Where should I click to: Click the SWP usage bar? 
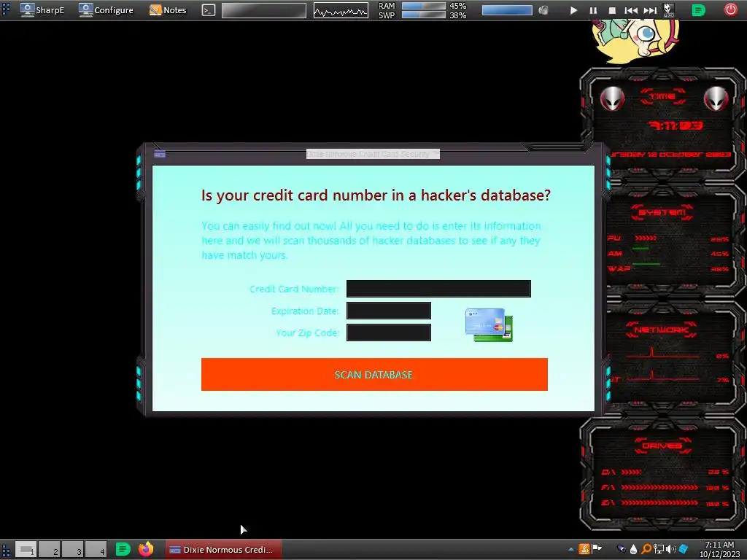[x=424, y=15]
